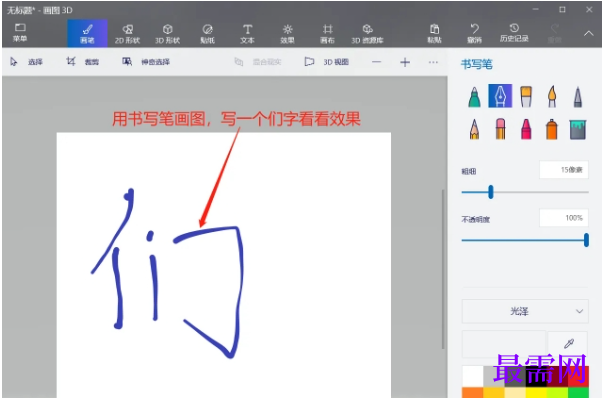
Task: Select the Pencil brush
Action: [x=474, y=129]
